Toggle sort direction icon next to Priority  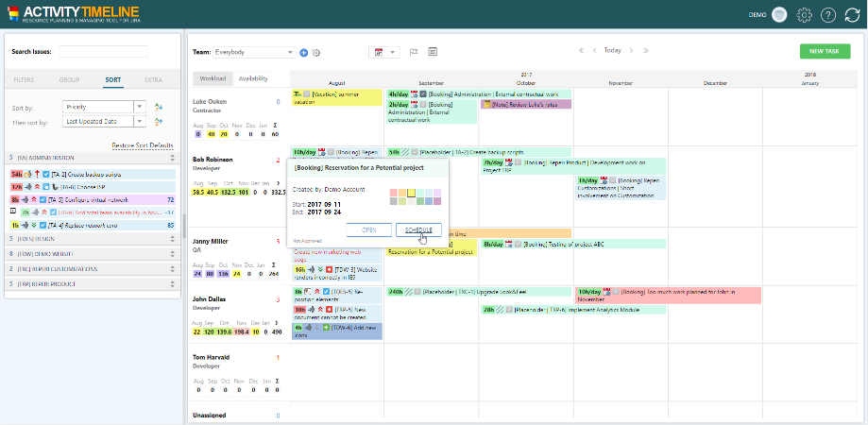pyautogui.click(x=159, y=107)
